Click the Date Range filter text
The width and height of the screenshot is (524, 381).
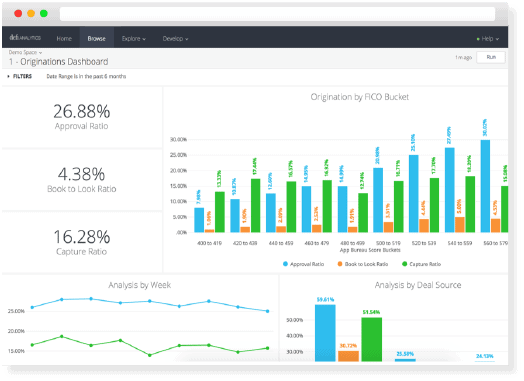(x=86, y=77)
